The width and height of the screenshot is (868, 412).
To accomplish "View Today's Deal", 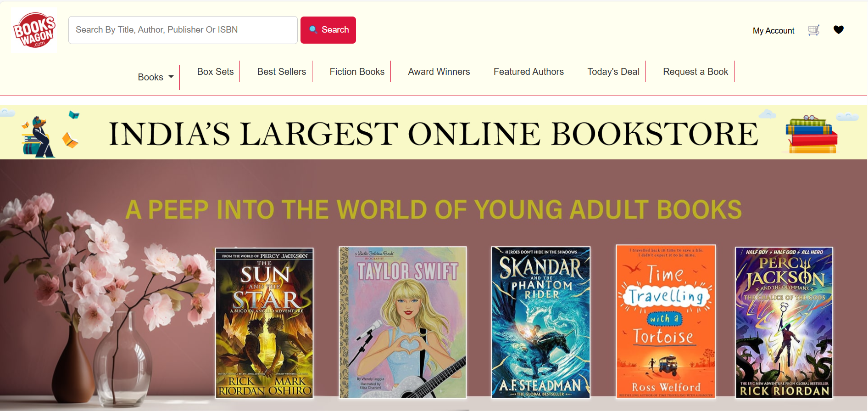I will (x=613, y=72).
